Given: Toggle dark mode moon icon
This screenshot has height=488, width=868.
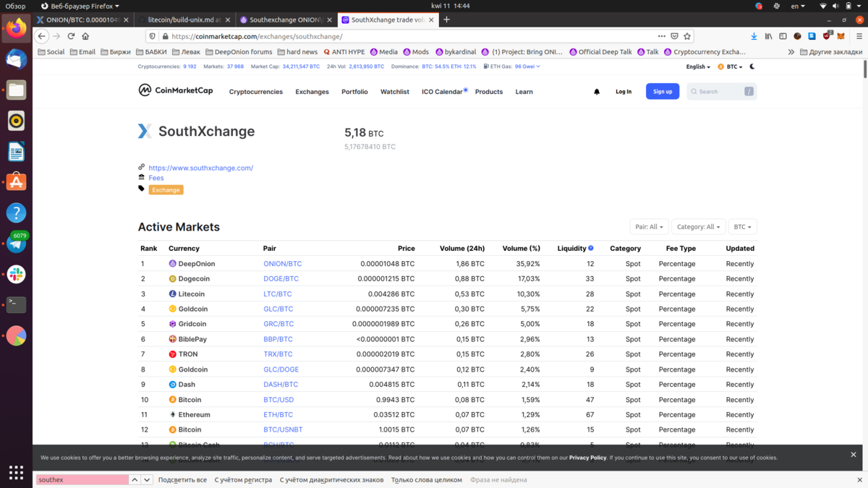Looking at the screenshot, I should (752, 67).
